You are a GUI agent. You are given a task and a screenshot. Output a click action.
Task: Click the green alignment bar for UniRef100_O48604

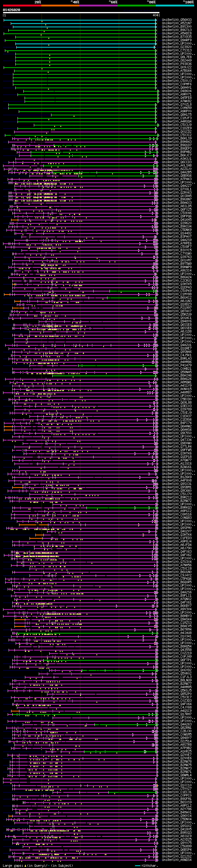[91, 91]
